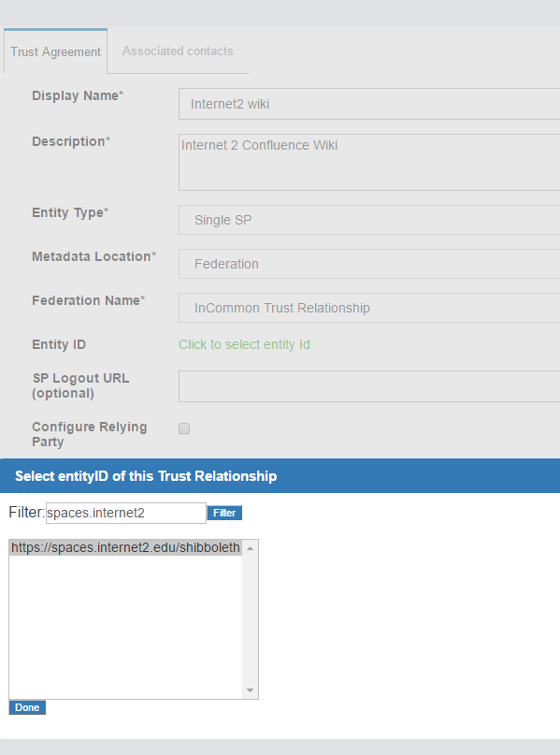
Task: Click the list scrollbar up arrow
Action: tap(251, 548)
